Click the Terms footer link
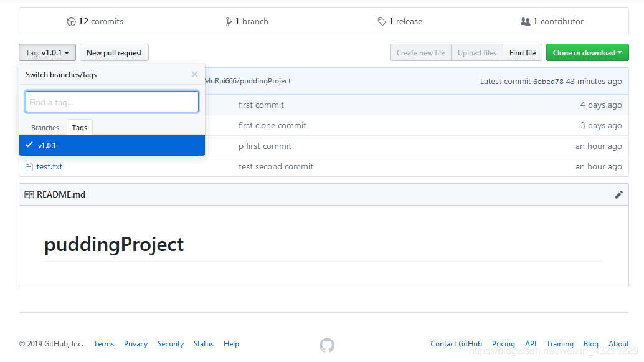Viewport: 644px width, 362px height. pos(103,344)
